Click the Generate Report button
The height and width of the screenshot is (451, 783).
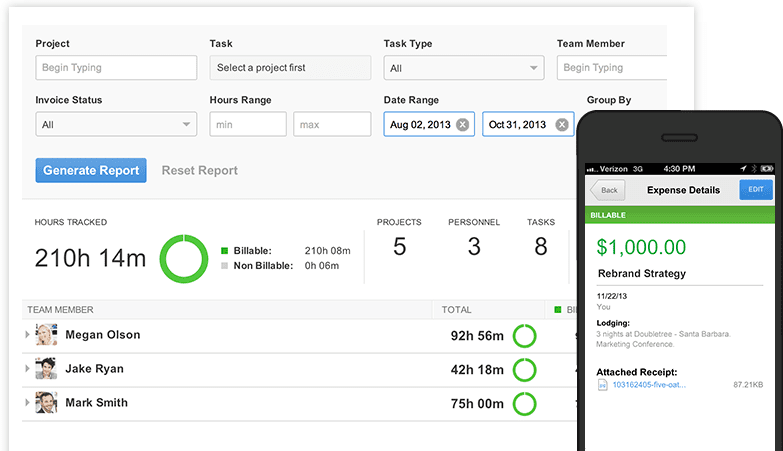(91, 170)
